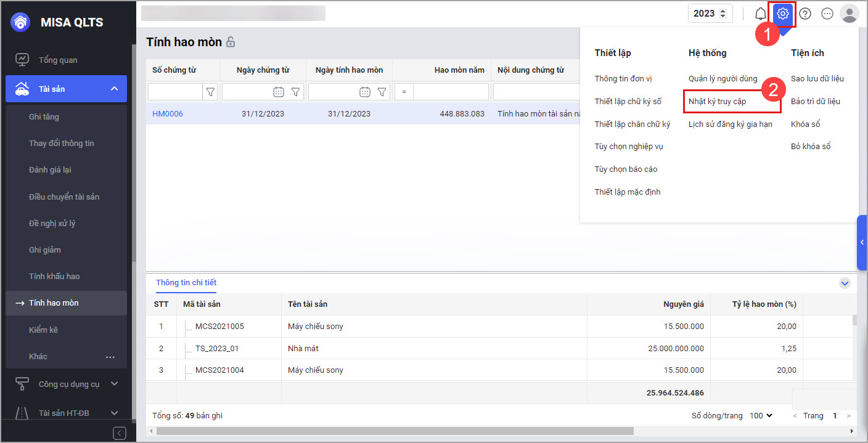Collapse the Thông tin chi tiết panel
Screen dimensions: 868x443
coord(845,283)
